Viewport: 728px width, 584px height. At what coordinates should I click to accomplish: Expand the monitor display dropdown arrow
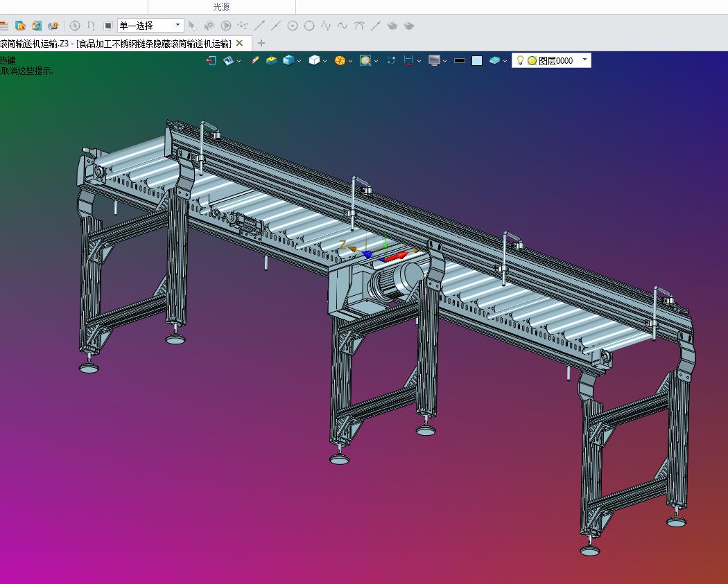(x=444, y=61)
